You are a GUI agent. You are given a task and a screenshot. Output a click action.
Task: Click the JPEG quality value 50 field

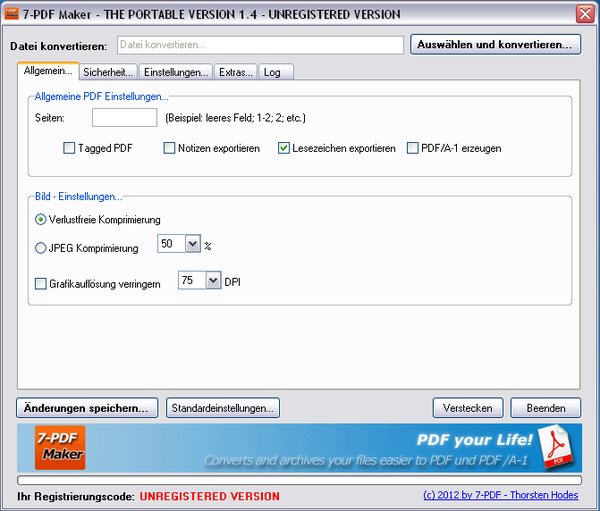point(171,244)
